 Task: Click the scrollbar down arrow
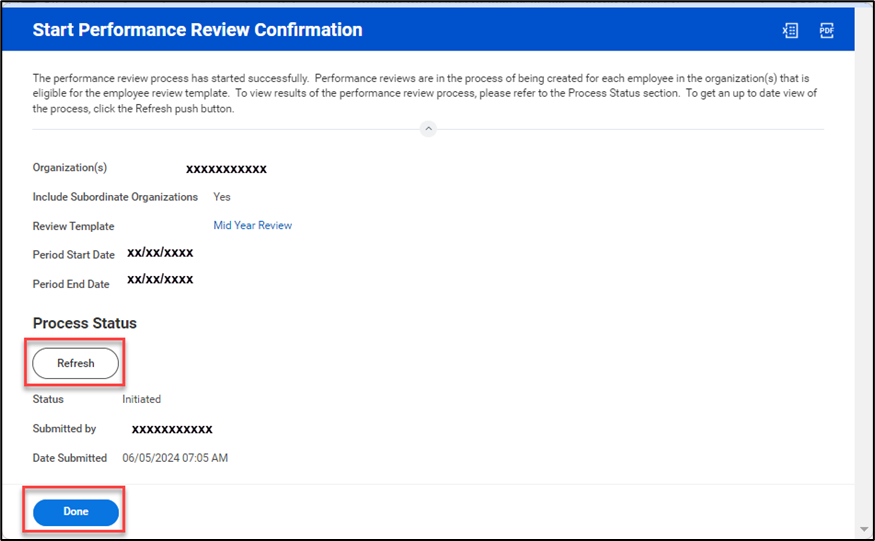(x=864, y=529)
